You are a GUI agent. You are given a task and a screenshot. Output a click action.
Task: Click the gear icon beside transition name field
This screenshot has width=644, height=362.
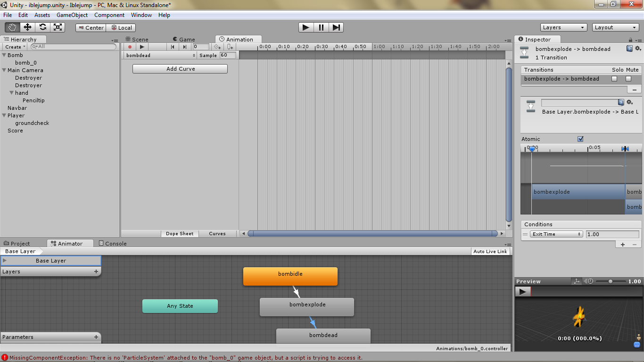click(x=629, y=102)
